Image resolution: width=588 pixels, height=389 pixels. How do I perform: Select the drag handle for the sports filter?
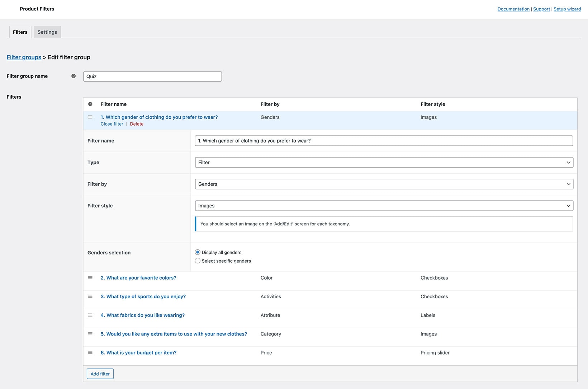click(90, 296)
